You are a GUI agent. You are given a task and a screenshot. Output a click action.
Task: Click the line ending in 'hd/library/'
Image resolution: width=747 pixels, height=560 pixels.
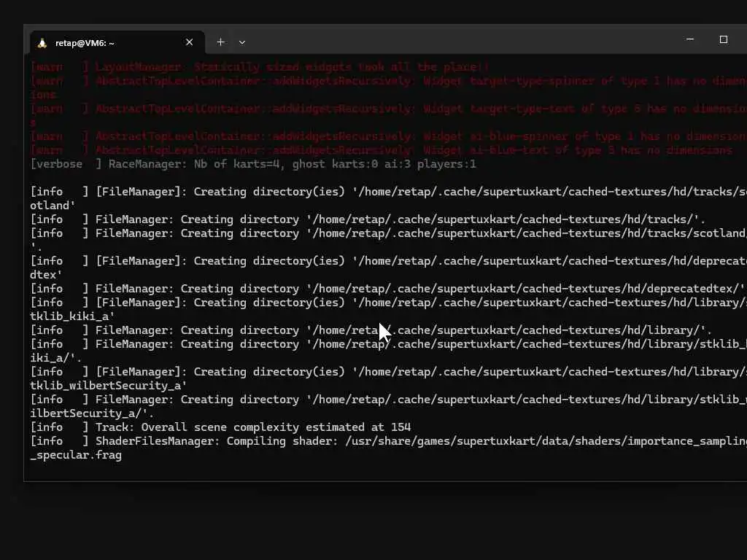(371, 330)
